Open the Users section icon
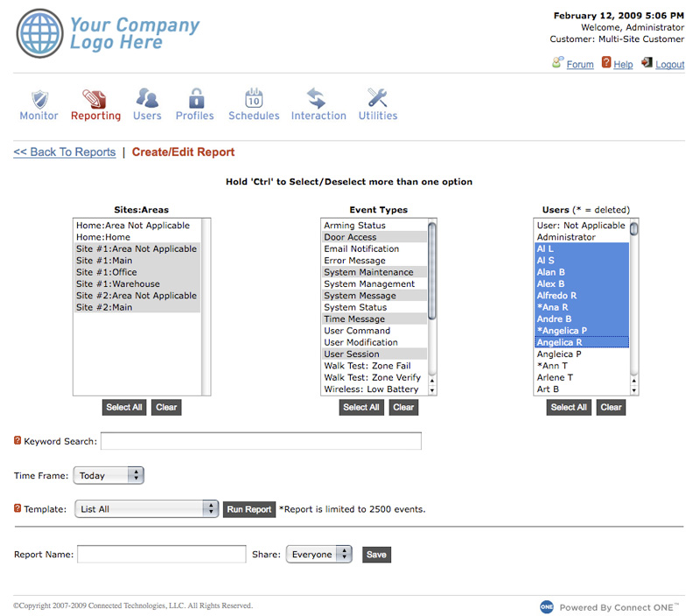700x616 pixels. tap(147, 98)
